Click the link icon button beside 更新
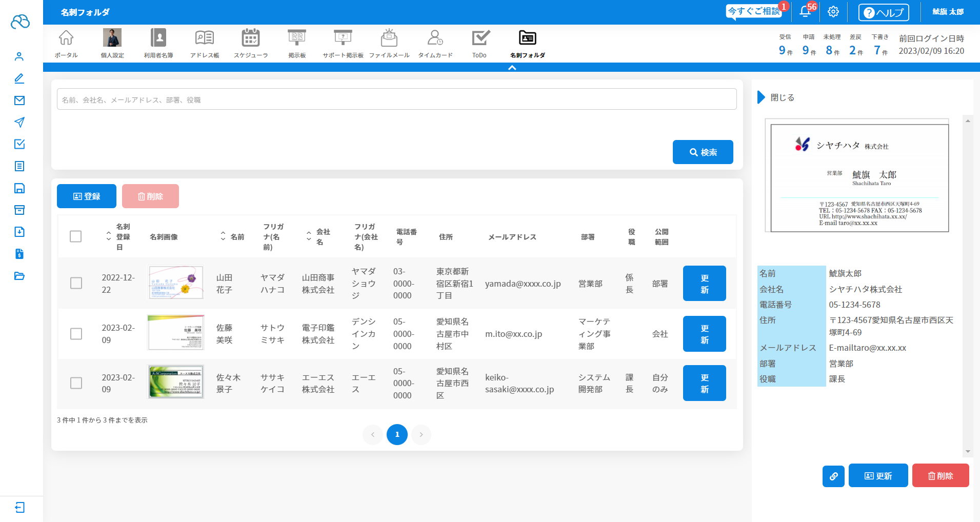This screenshot has height=522, width=980. point(833,476)
